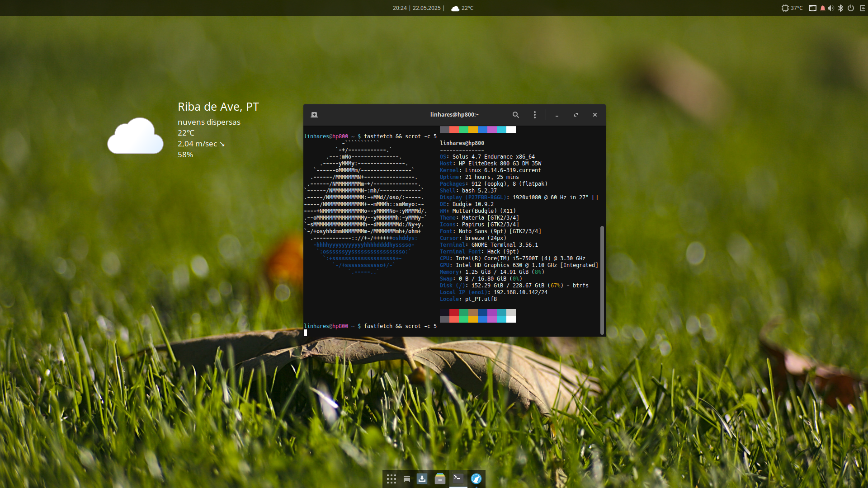This screenshot has width=868, height=488.
Task: Open notifications via the red bell icon
Action: click(823, 8)
